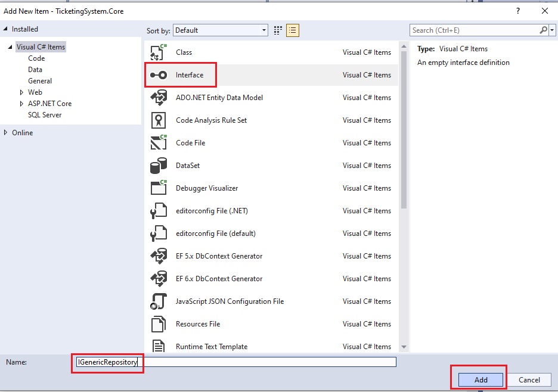Open the search options dropdown arrow
This screenshot has width=558, height=392.
pos(552,30)
